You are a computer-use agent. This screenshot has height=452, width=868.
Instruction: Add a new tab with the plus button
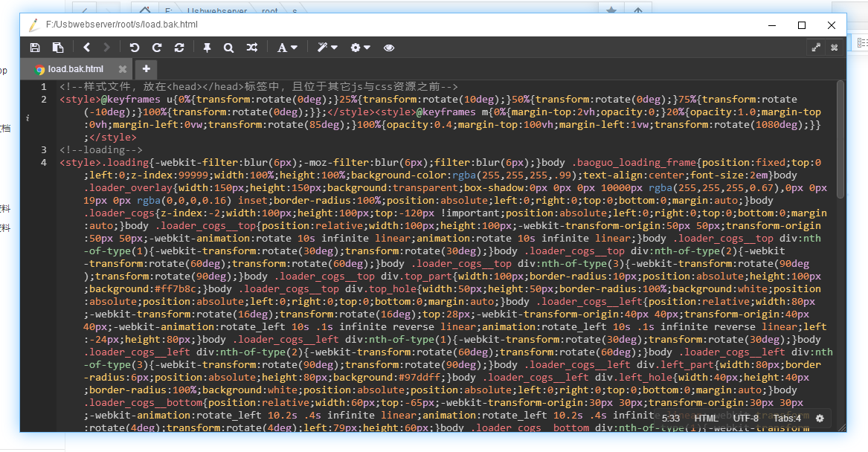(146, 68)
